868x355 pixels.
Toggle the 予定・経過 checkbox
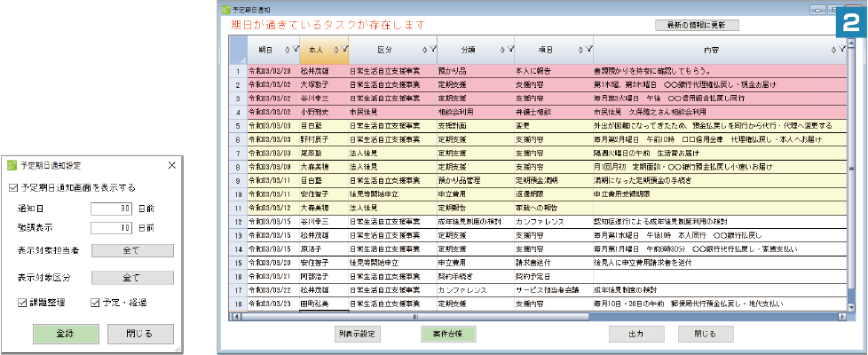[96, 303]
